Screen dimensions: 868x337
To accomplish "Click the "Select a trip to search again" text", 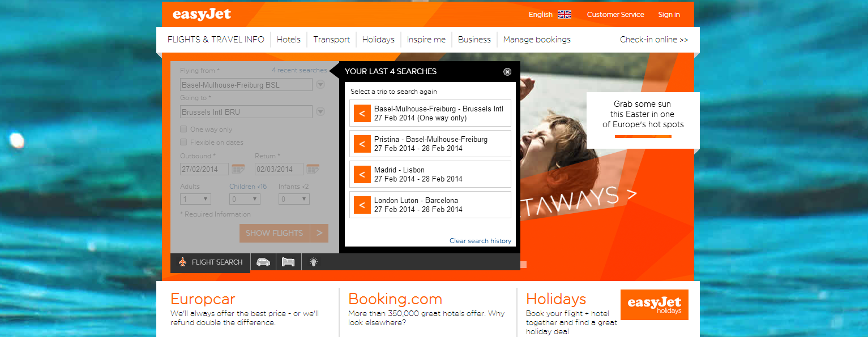I will pos(394,92).
